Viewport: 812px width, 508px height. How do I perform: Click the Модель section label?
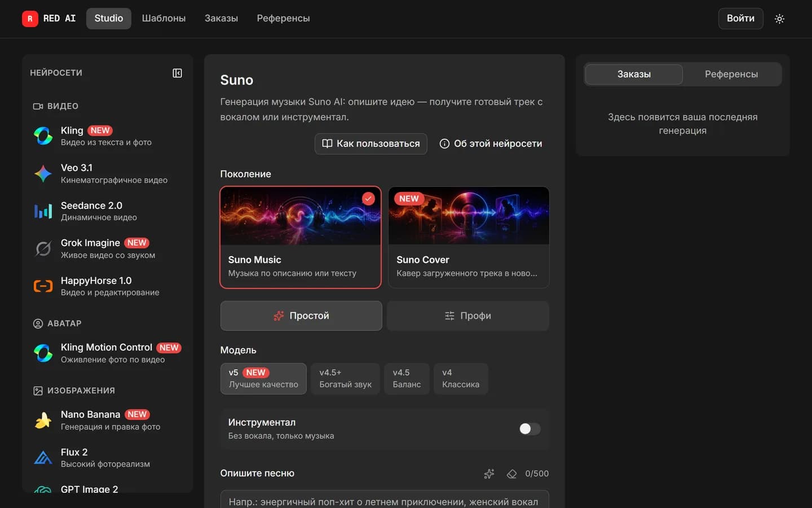[238, 350]
